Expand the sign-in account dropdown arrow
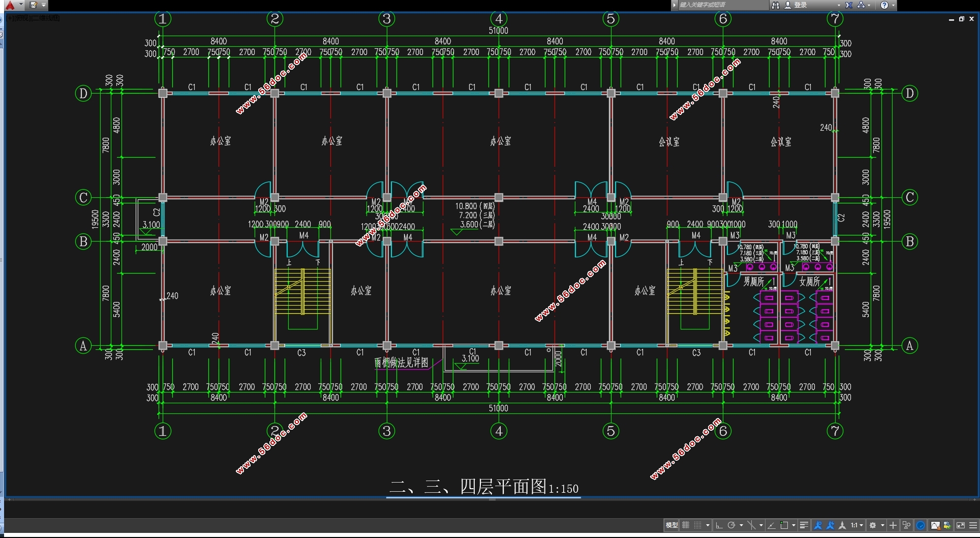Image resolution: width=980 pixels, height=538 pixels. [x=839, y=5]
